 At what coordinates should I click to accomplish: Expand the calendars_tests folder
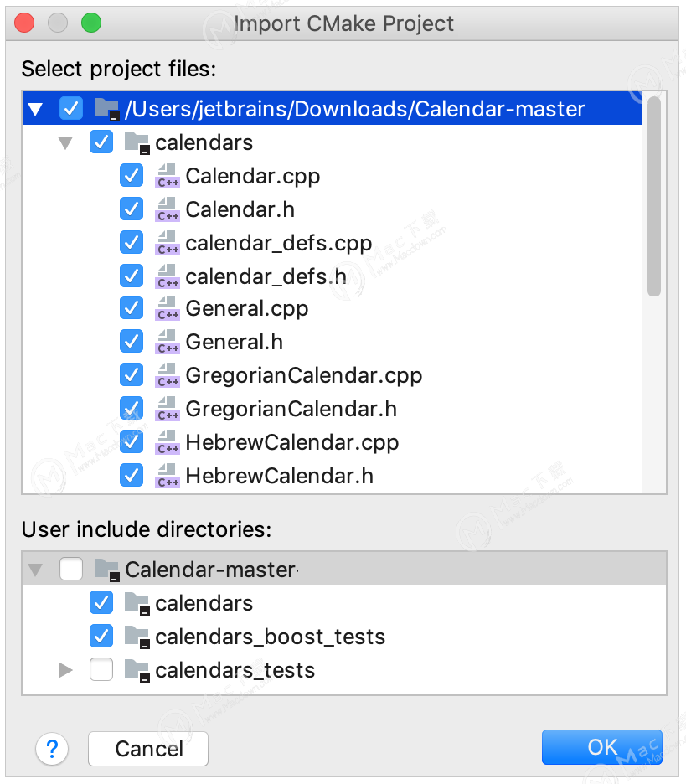(x=66, y=670)
